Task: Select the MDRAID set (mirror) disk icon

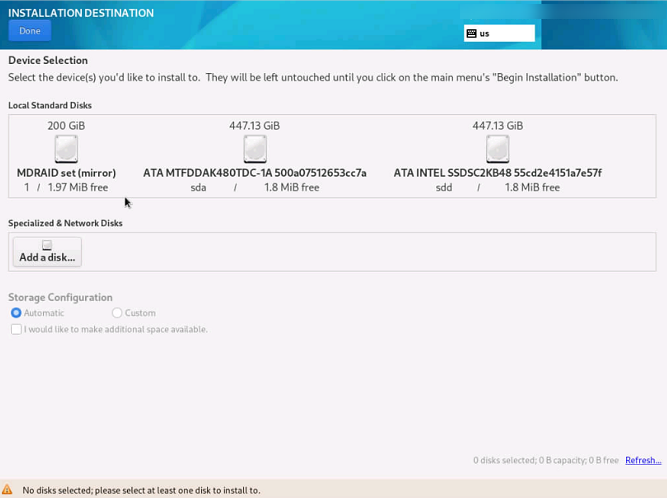Action: pyautogui.click(x=66, y=149)
